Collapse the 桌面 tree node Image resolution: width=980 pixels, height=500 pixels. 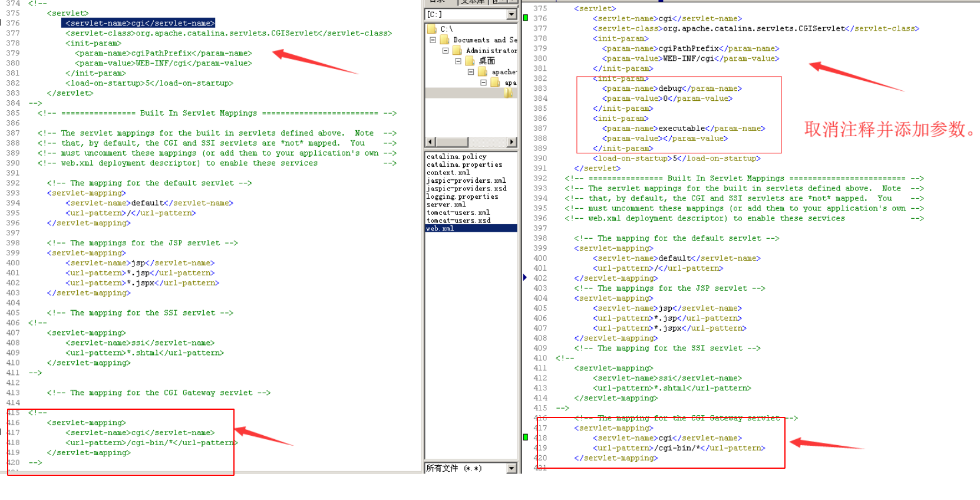click(x=458, y=61)
